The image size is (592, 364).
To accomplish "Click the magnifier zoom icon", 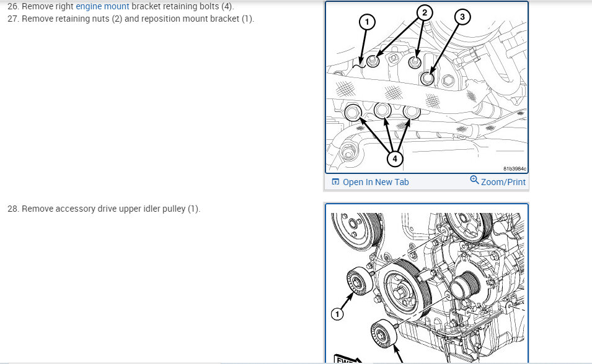I will pyautogui.click(x=474, y=180).
